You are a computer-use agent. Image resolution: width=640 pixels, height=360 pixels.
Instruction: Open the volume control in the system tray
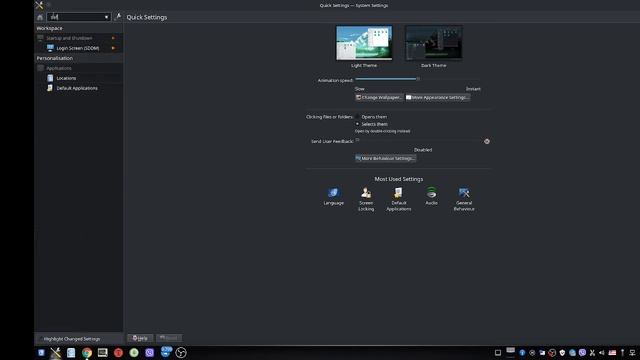pyautogui.click(x=602, y=353)
